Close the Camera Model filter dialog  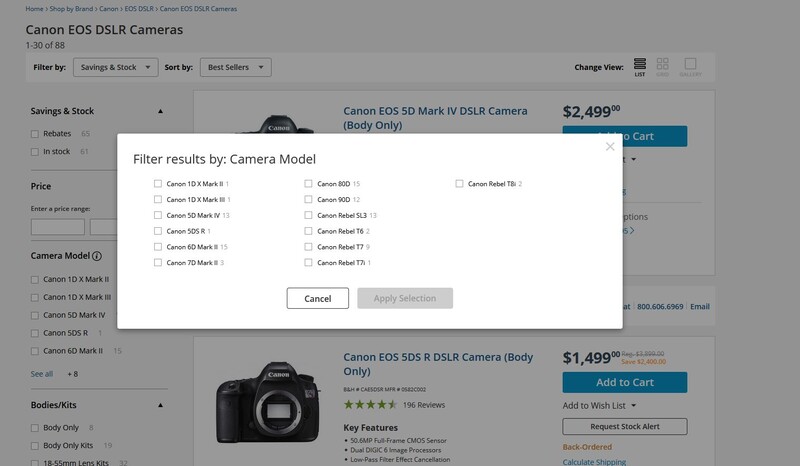click(x=610, y=146)
